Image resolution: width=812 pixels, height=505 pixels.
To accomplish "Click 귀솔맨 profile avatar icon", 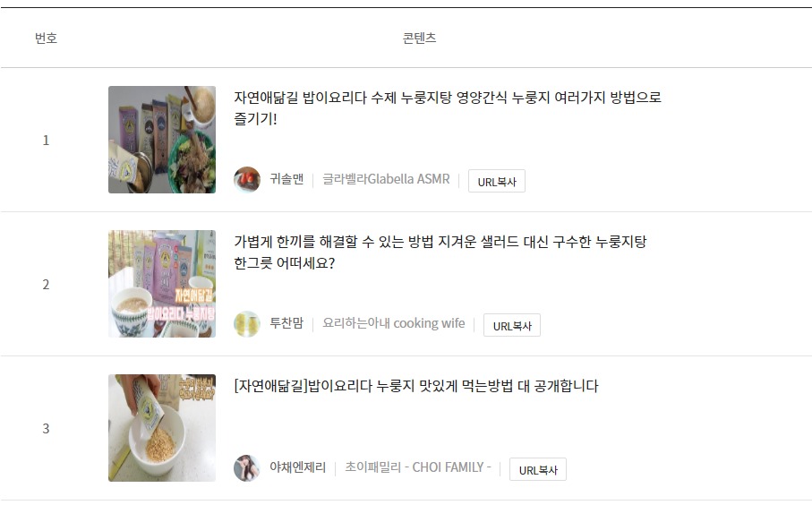I will click(247, 180).
